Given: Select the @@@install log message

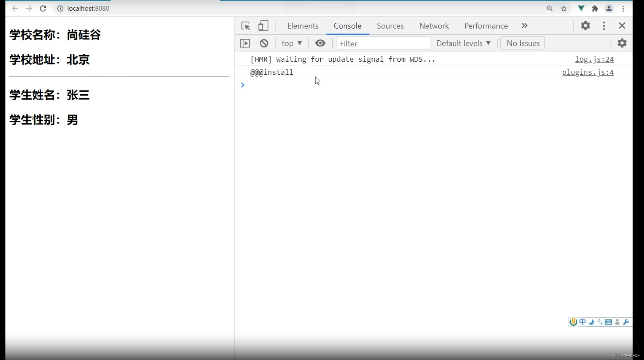Looking at the screenshot, I should 272,72.
